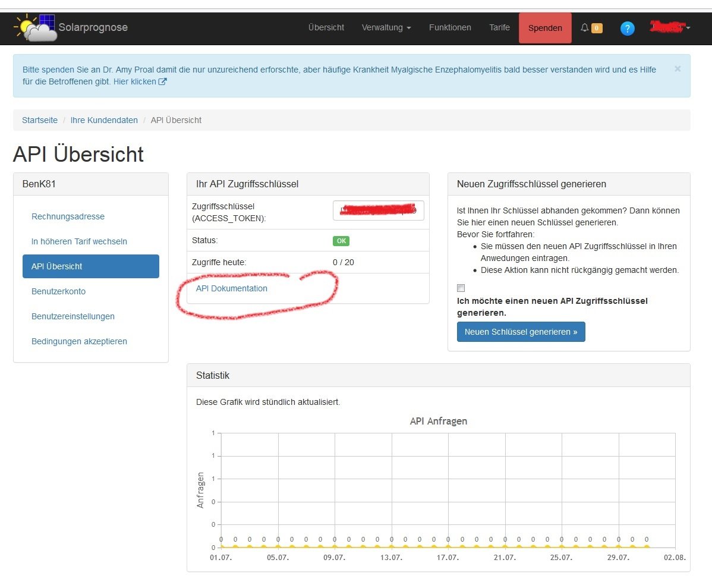Tick the generate new API key checkbox

click(x=461, y=288)
